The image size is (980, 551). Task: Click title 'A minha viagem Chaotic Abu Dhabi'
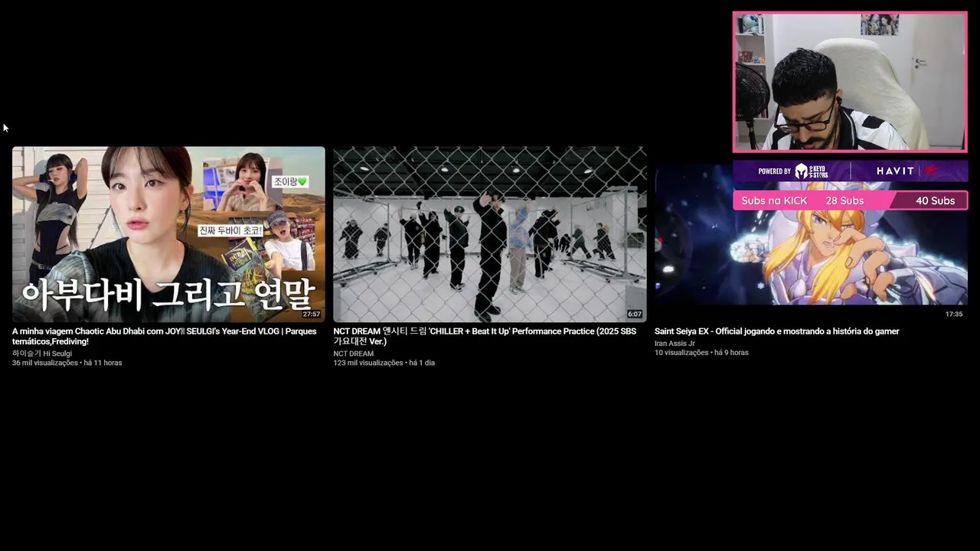164,336
